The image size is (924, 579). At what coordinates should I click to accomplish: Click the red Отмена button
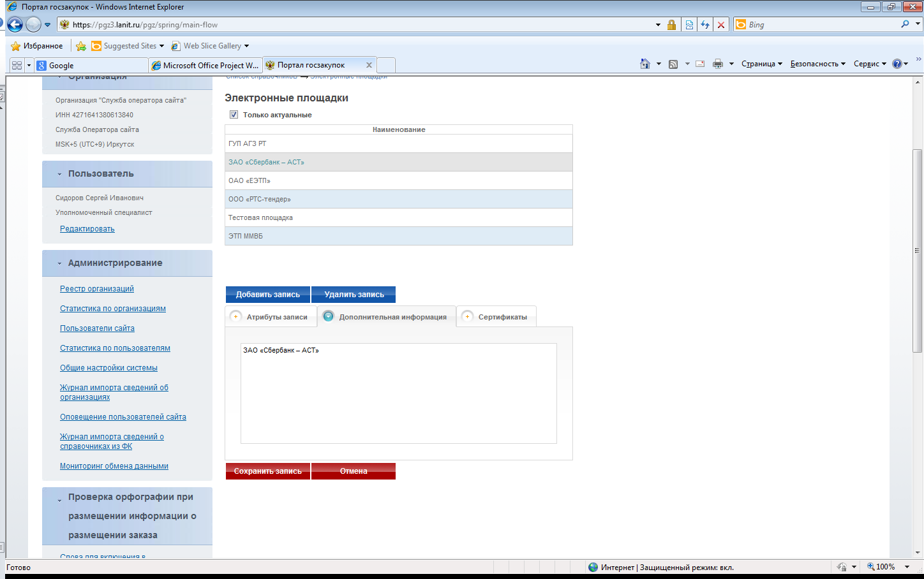point(354,471)
